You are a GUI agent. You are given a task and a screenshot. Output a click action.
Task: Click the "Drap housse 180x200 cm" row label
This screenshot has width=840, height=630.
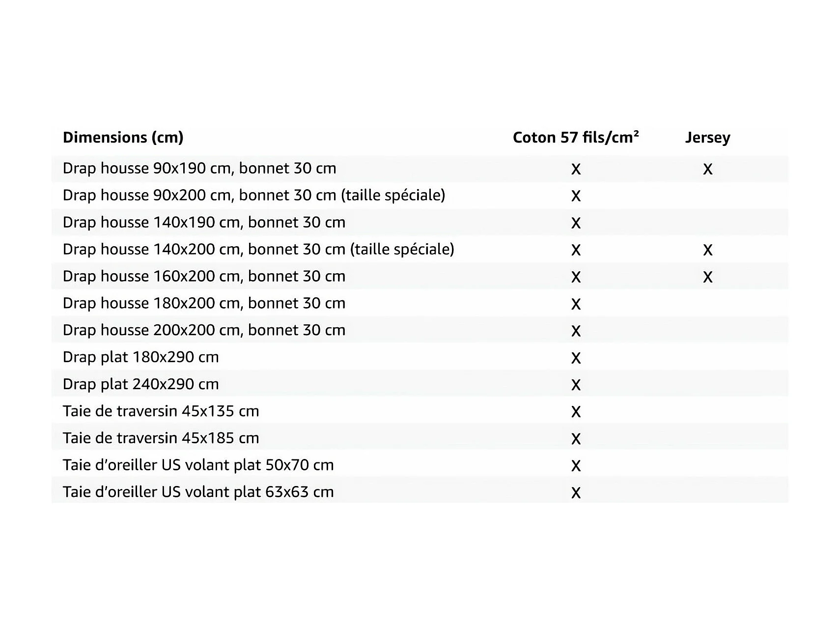point(204,303)
